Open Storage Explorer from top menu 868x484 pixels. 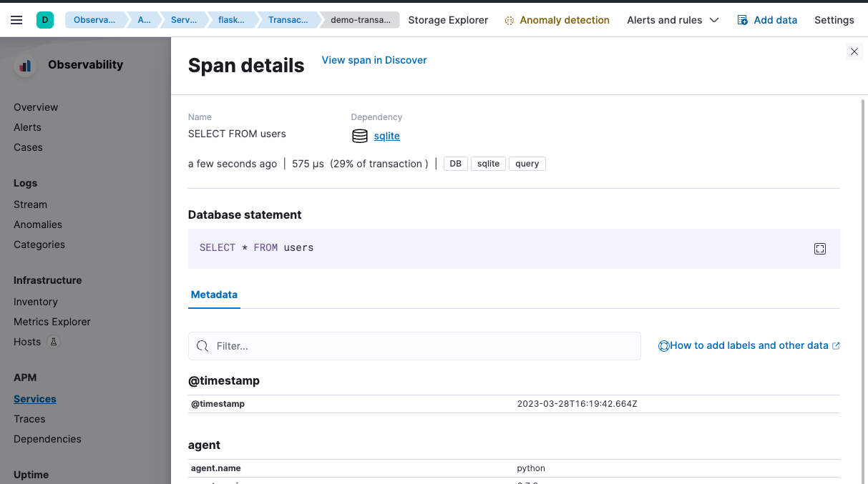[x=448, y=20]
